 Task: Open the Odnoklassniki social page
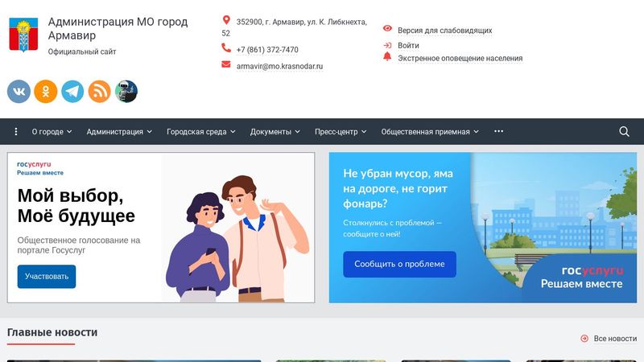point(45,92)
